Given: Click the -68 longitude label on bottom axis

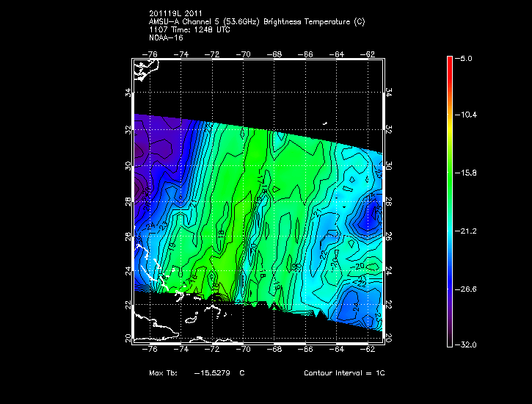Looking at the screenshot, I should (x=274, y=350).
